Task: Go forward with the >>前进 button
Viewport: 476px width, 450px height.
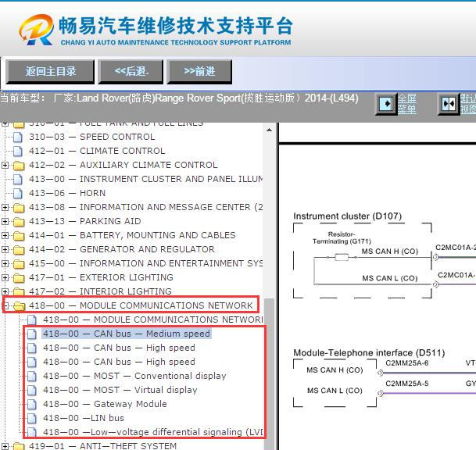Action: coord(199,72)
